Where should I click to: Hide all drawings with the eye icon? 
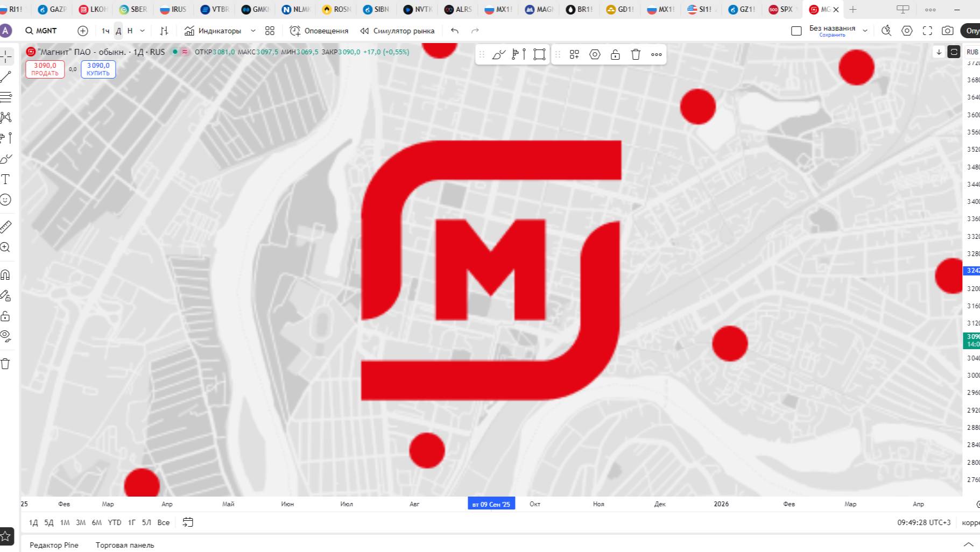(6, 336)
